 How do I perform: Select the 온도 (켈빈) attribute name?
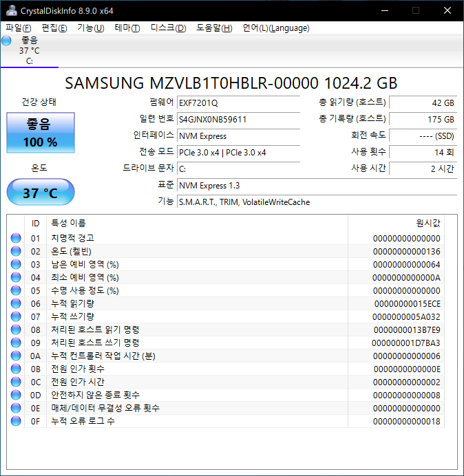tap(71, 251)
